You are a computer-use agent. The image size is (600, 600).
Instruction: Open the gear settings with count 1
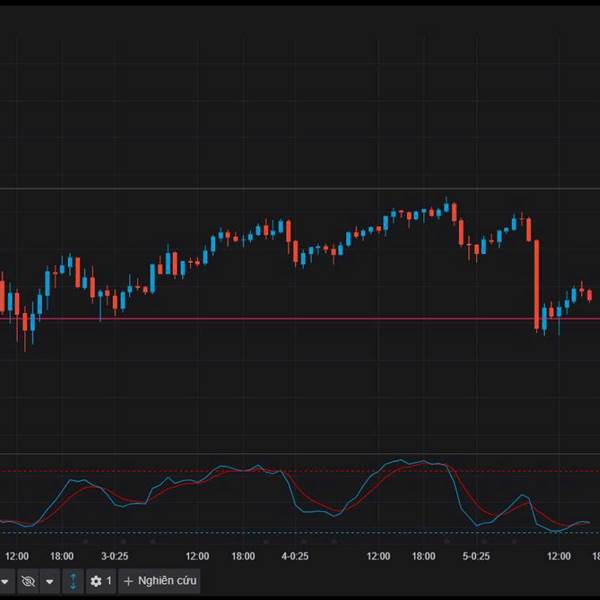pos(101,581)
